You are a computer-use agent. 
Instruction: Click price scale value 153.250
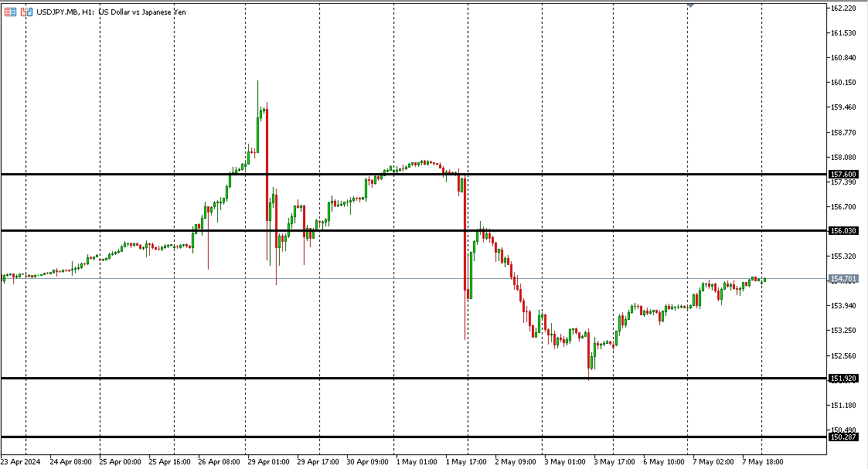[843, 331]
